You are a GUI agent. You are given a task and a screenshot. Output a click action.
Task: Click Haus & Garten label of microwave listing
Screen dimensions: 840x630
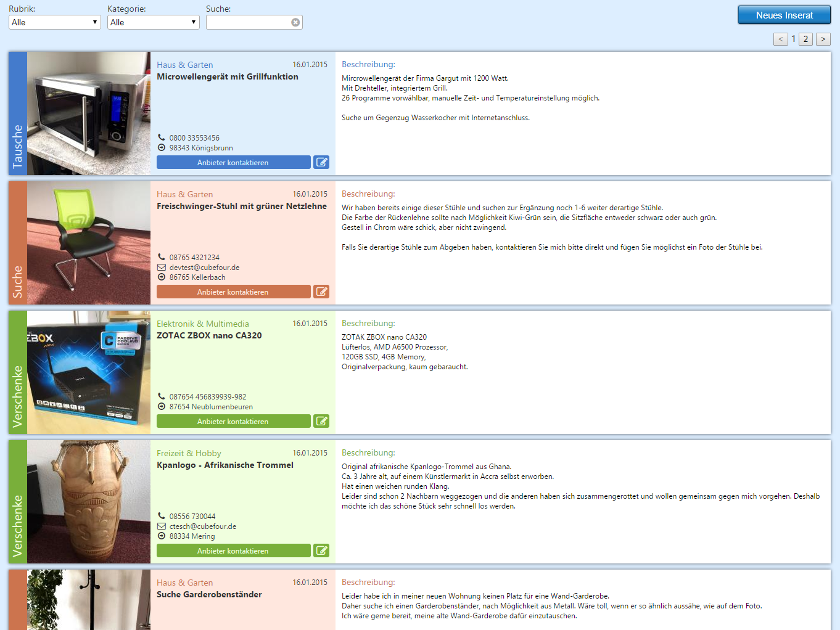185,65
